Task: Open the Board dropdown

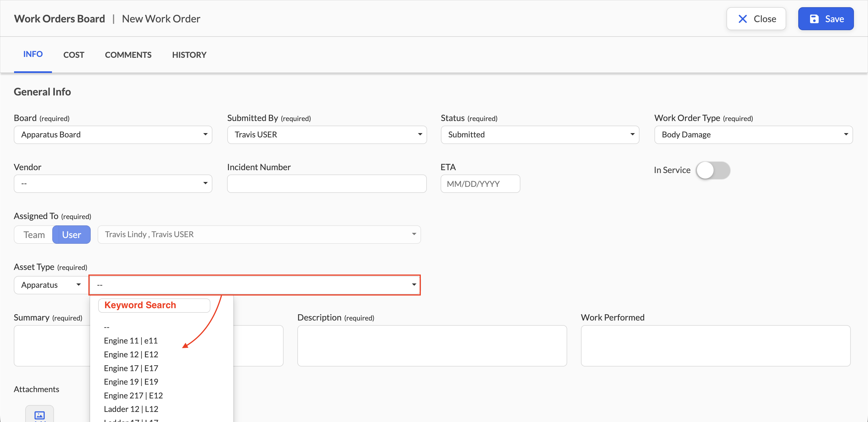Action: pyautogui.click(x=113, y=135)
